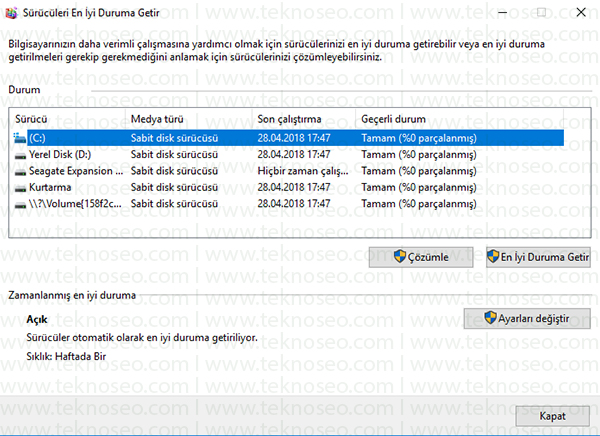Click the Kapat button
Image resolution: width=600 pixels, height=436 pixels.
[x=552, y=416]
